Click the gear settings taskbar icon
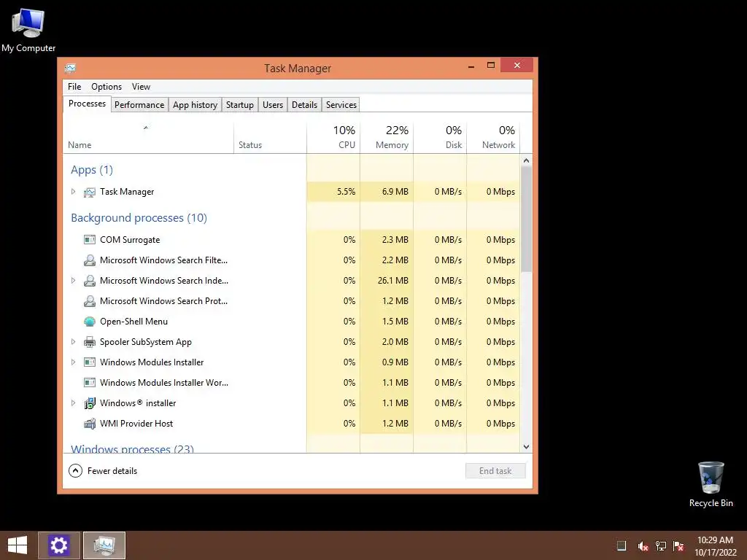This screenshot has width=747, height=560. 59,545
